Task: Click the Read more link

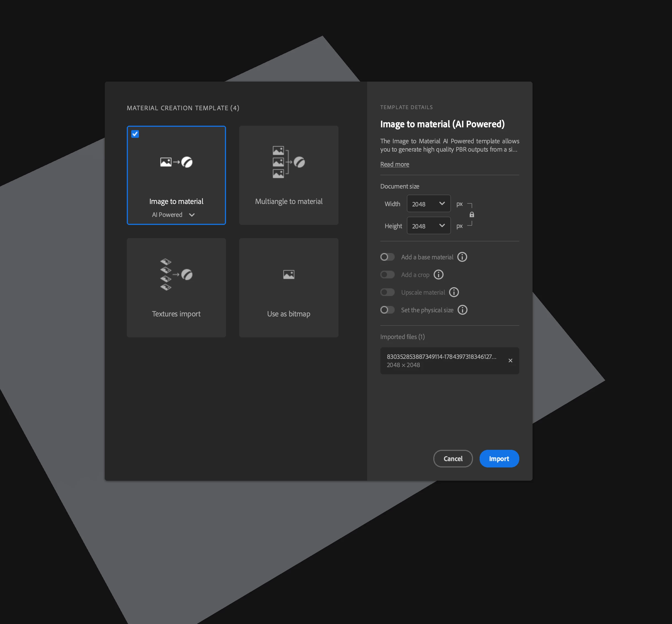Action: 394,164
